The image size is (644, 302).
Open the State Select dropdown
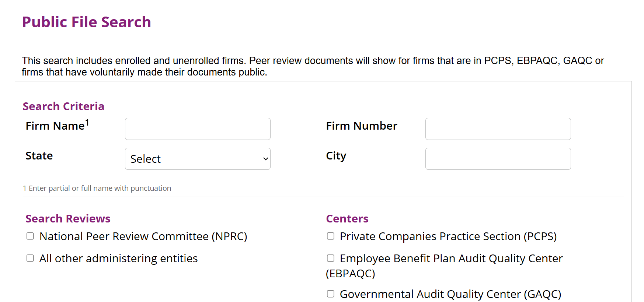pos(198,159)
